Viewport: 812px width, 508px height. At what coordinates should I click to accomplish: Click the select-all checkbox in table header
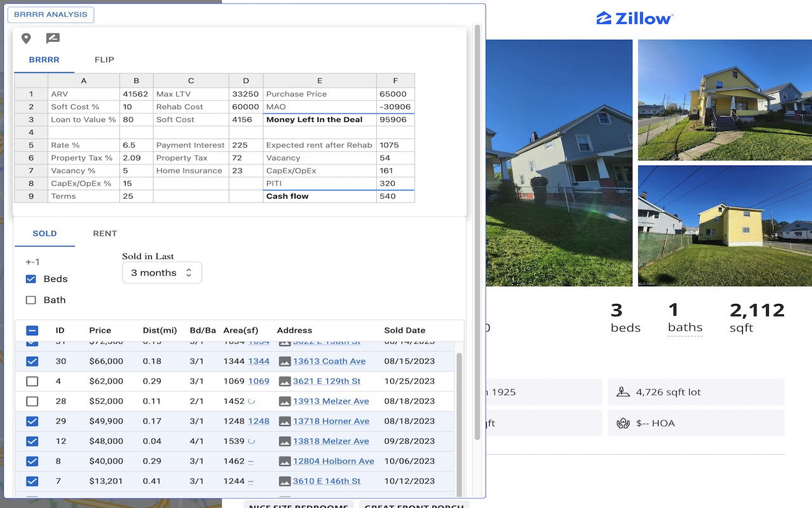(x=32, y=330)
